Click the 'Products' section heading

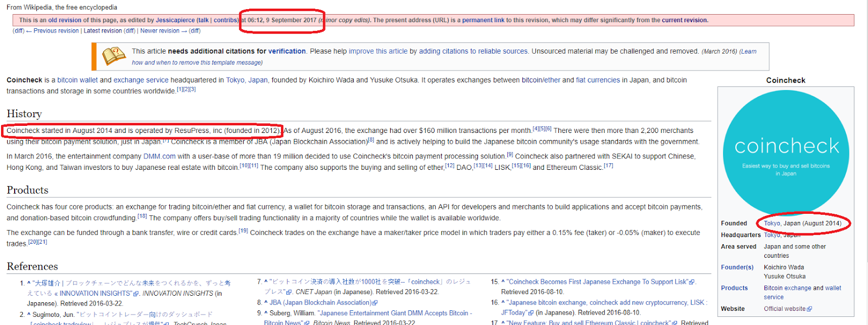(28, 190)
